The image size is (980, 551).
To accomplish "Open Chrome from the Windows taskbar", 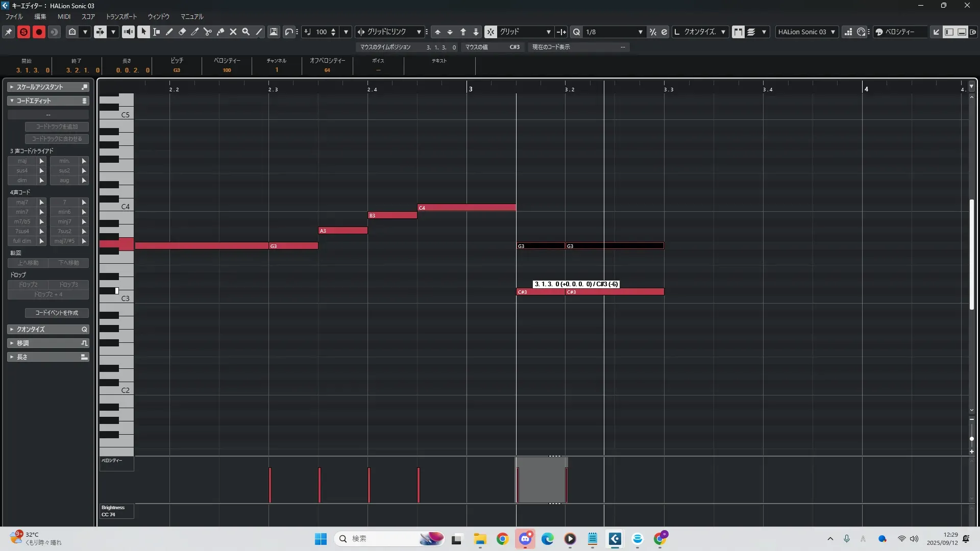I will tap(502, 539).
